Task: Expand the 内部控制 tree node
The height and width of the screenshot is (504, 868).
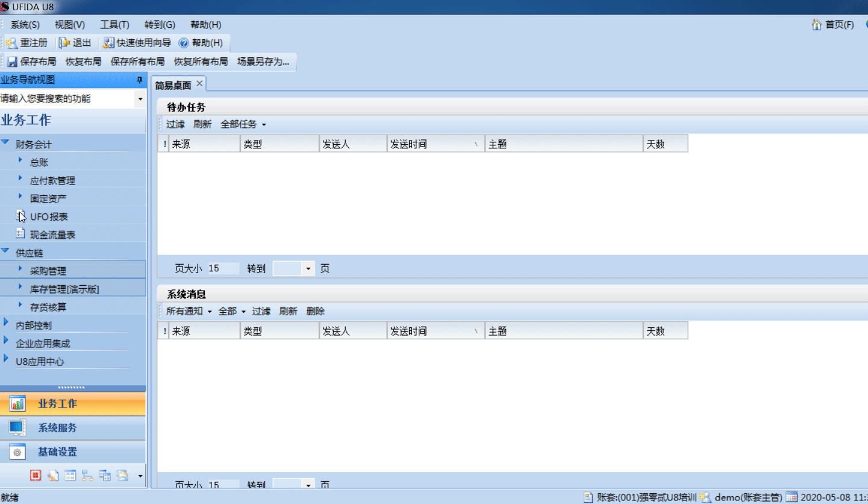Action: (6, 322)
